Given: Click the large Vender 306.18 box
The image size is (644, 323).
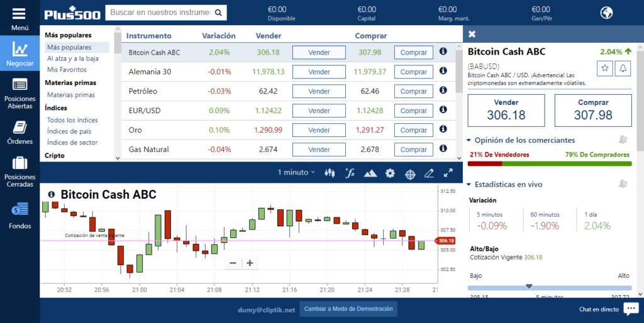Looking at the screenshot, I should tap(506, 111).
